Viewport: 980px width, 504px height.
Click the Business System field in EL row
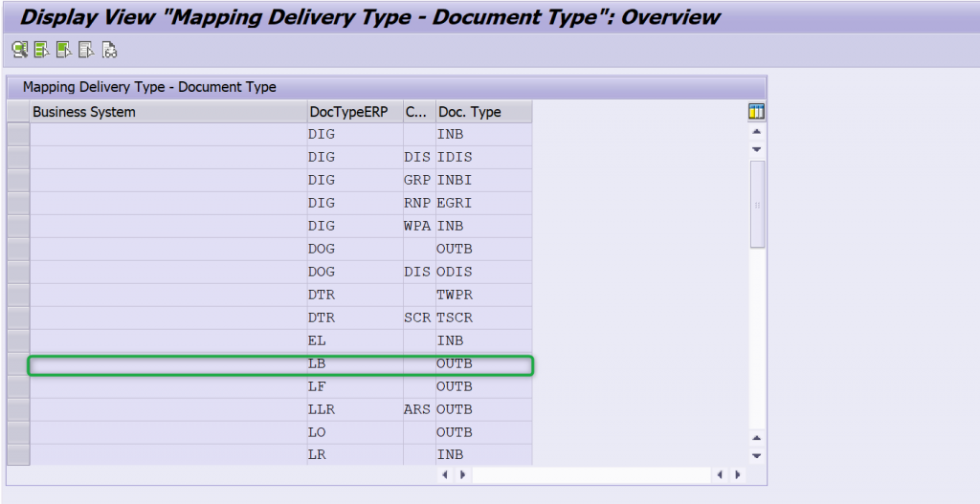(168, 341)
